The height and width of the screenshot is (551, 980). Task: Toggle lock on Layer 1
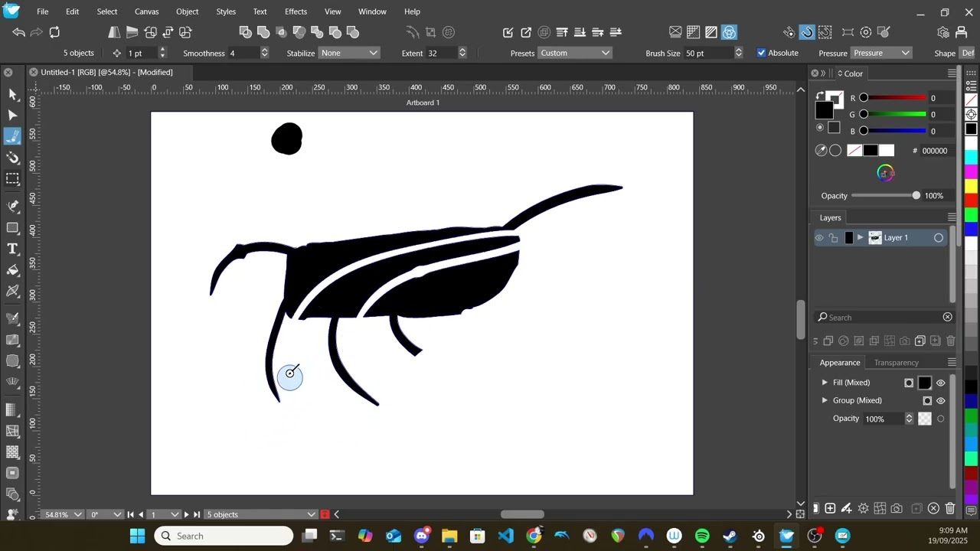(834, 238)
